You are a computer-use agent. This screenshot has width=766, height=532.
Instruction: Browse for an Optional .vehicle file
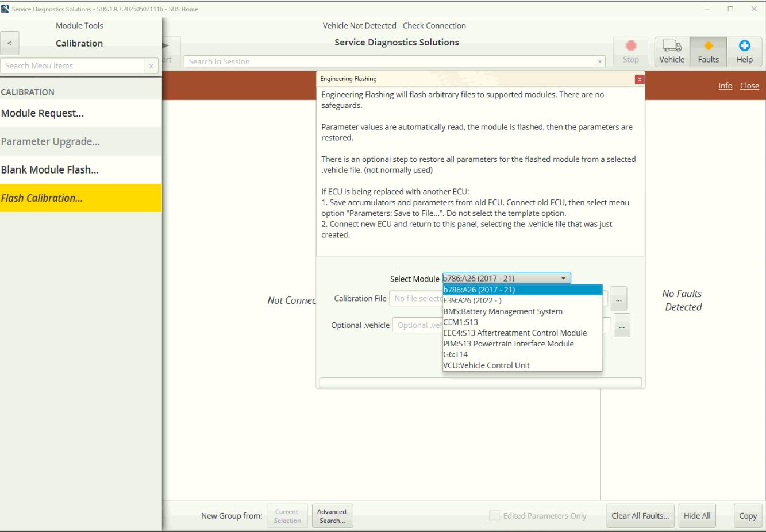(621, 325)
